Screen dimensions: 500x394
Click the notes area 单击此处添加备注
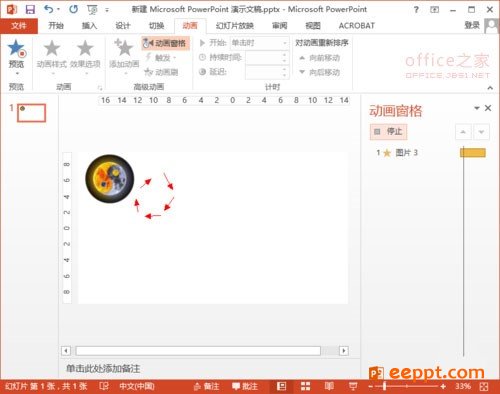coord(103,368)
